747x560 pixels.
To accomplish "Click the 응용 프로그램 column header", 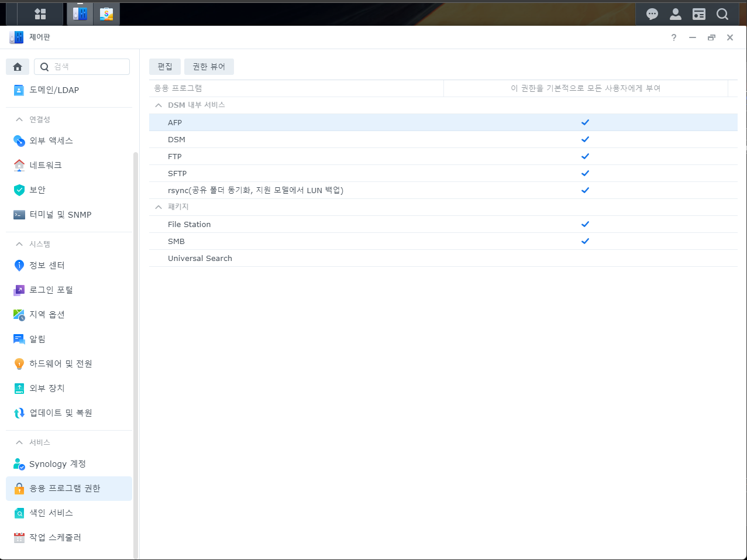I will pos(296,88).
